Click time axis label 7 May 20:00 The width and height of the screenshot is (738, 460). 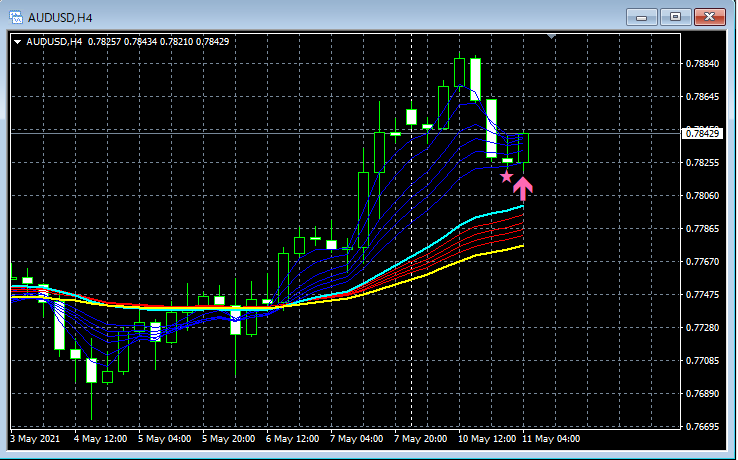(x=420, y=439)
